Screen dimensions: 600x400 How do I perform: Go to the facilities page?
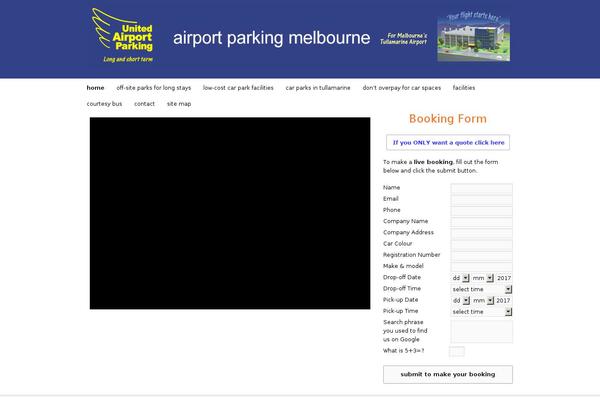coord(464,88)
